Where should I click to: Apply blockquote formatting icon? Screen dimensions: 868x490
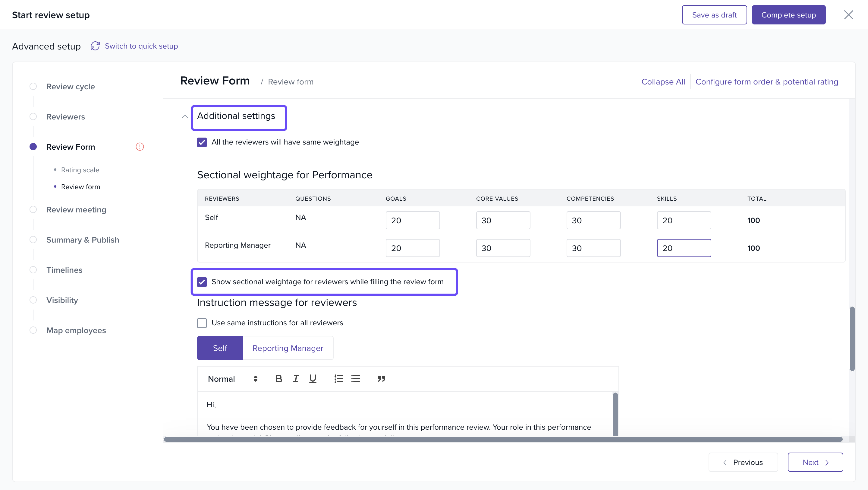[x=381, y=379]
